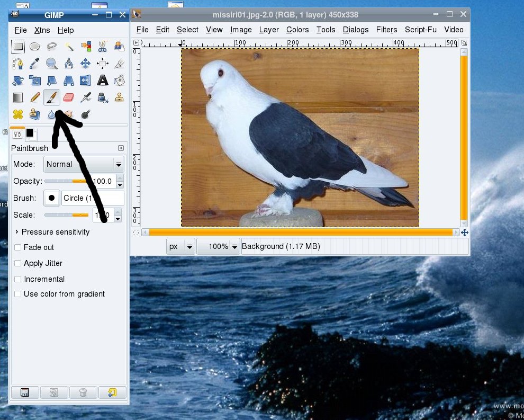Viewport: 524px width, 420px height.
Task: Activate the Text tool
Action: coord(103,81)
